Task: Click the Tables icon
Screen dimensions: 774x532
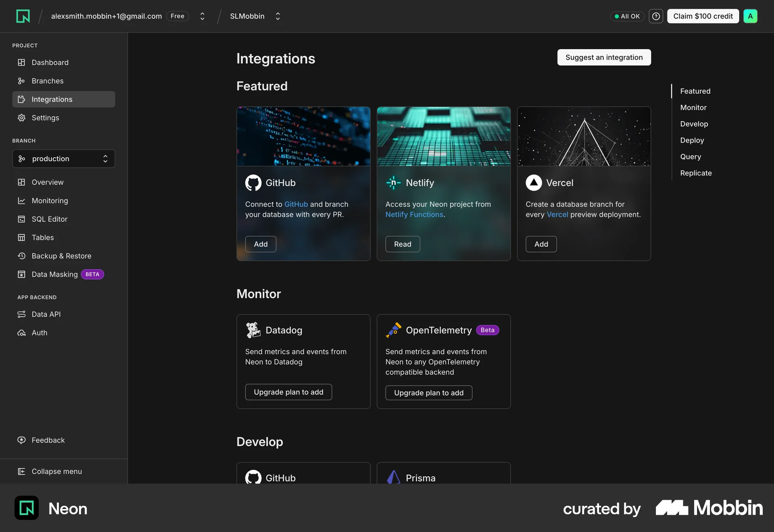Action: tap(21, 237)
